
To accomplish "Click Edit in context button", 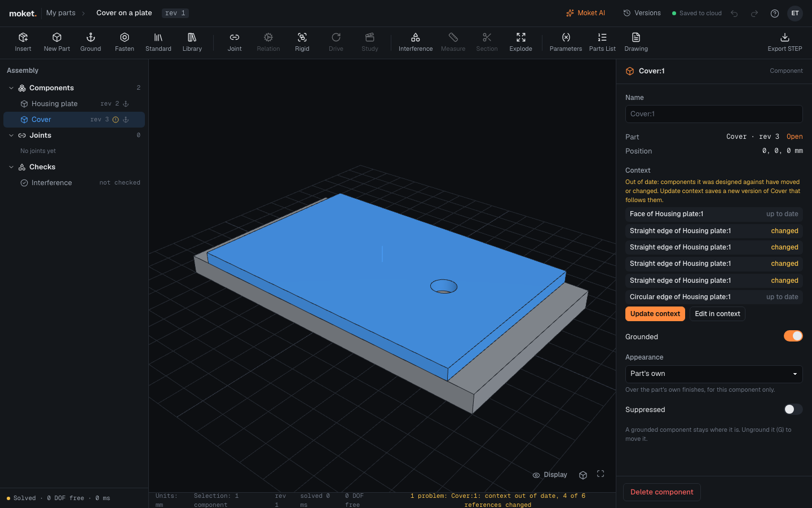I will coord(717,314).
